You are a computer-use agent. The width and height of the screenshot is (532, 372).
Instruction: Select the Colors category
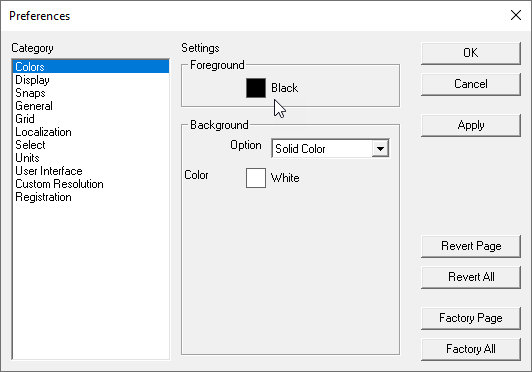pyautogui.click(x=91, y=67)
